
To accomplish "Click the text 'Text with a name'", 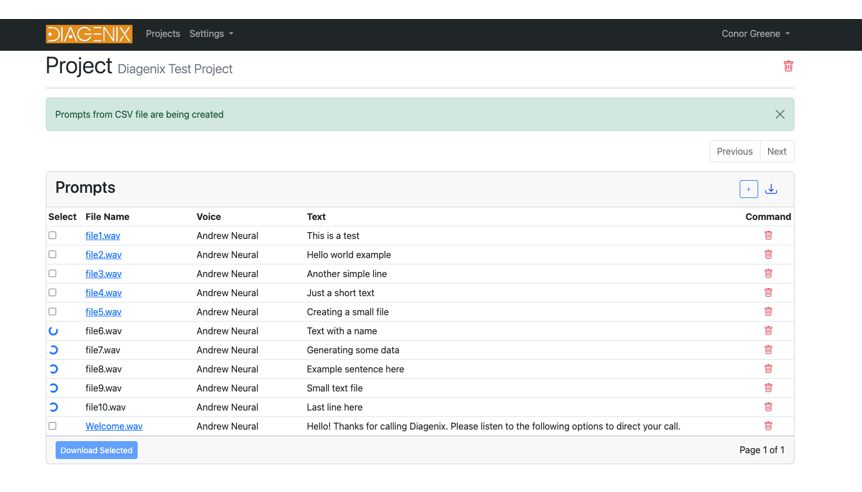I will [x=342, y=331].
